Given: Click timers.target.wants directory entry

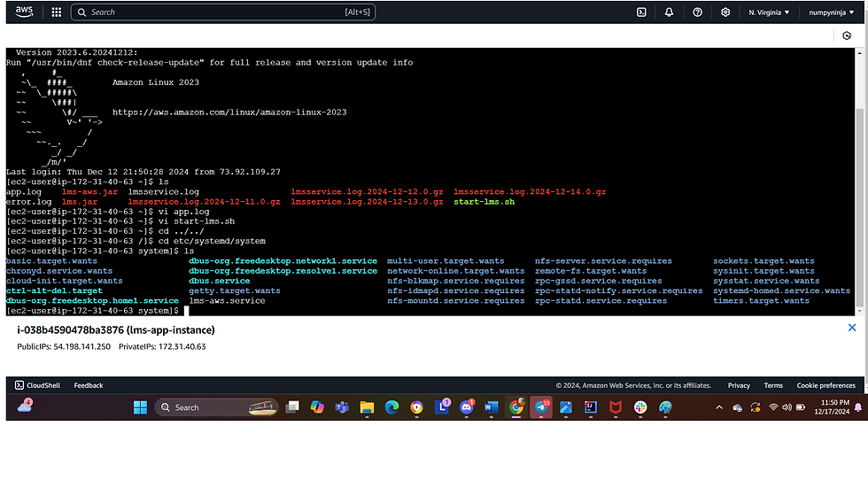Looking at the screenshot, I should (x=761, y=300).
